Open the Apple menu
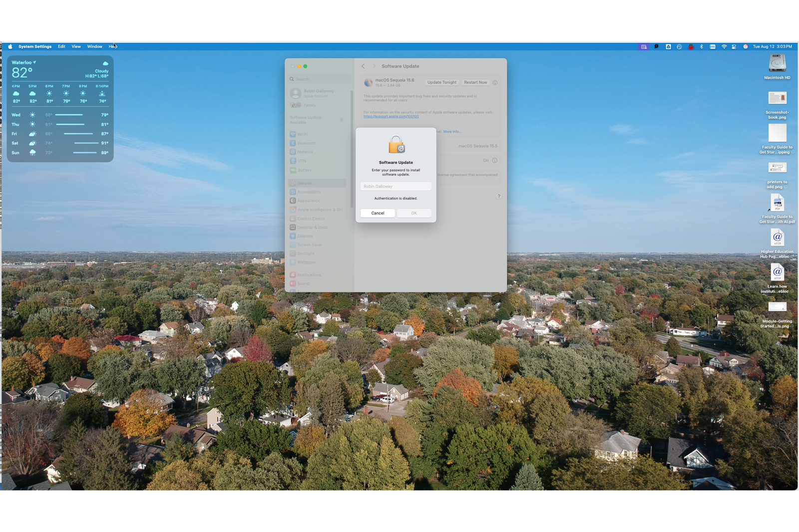The image size is (799, 532). [x=10, y=46]
